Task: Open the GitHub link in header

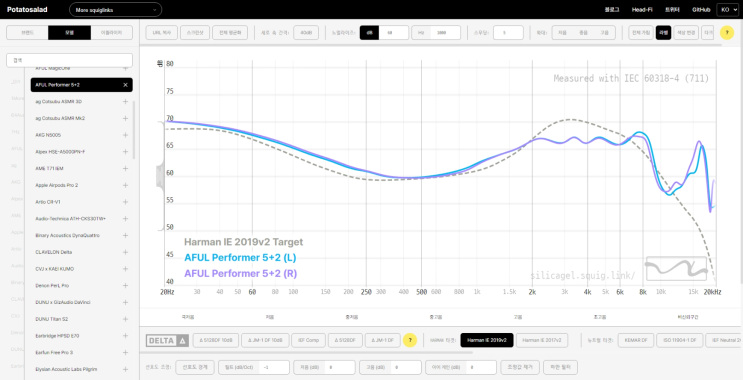Action: point(700,9)
